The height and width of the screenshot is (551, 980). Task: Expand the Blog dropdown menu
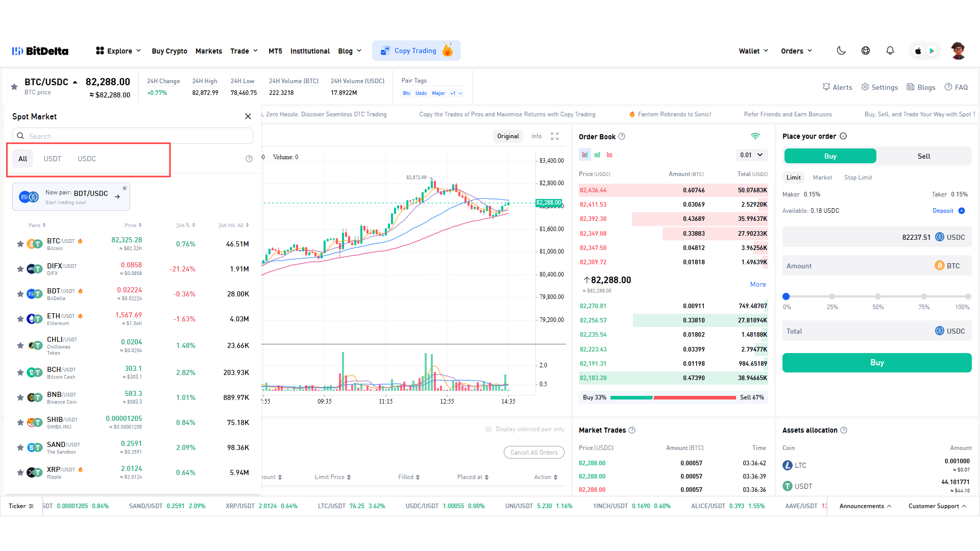click(350, 51)
